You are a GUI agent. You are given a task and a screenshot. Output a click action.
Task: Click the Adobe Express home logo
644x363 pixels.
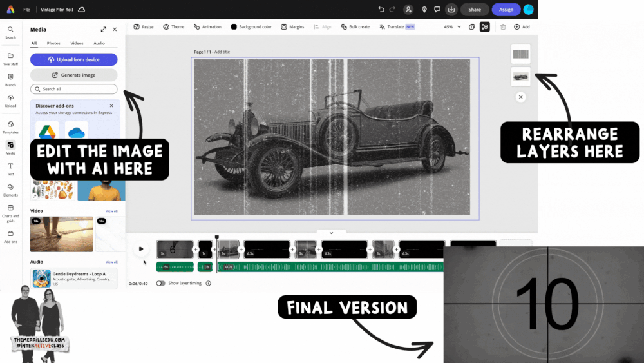(11, 10)
